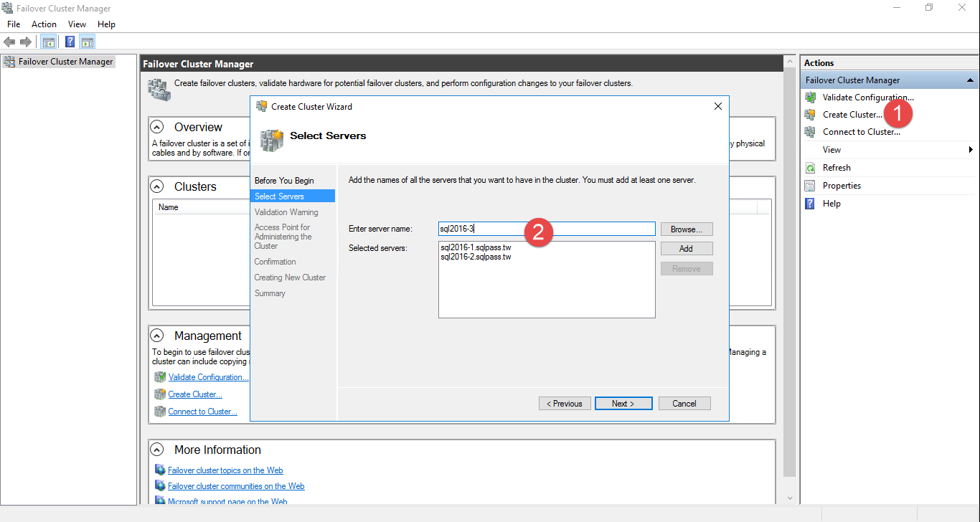Click the Help icon in Actions pane

810,204
